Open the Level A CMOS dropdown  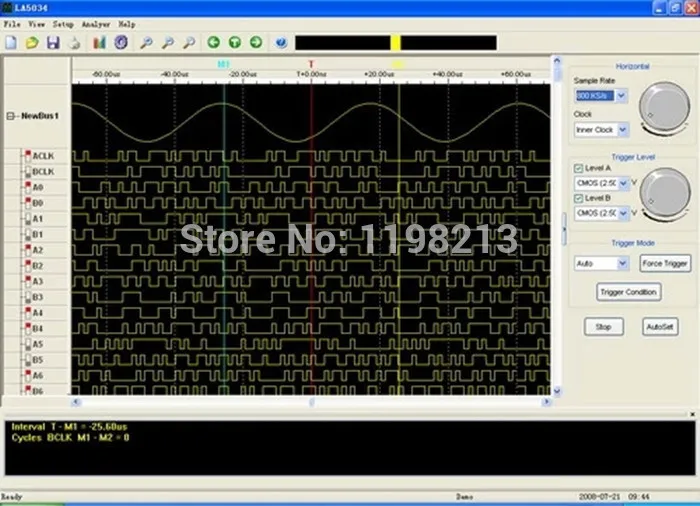pyautogui.click(x=624, y=183)
